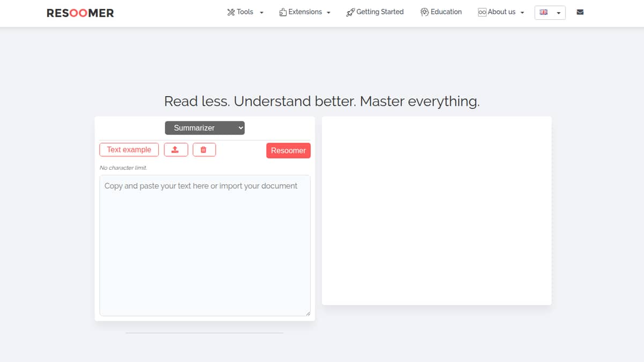Screen dimensions: 644x362
Task: Click the 'Read less. Understand better' headline
Action: pos(322,101)
